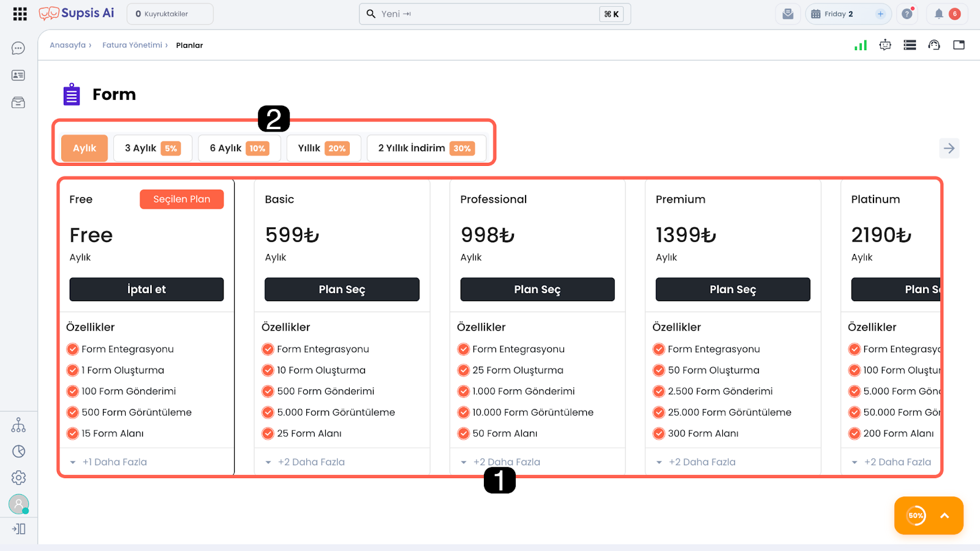Go to Fatura Yönetimi breadcrumb
This screenshot has height=551, width=980.
click(132, 45)
